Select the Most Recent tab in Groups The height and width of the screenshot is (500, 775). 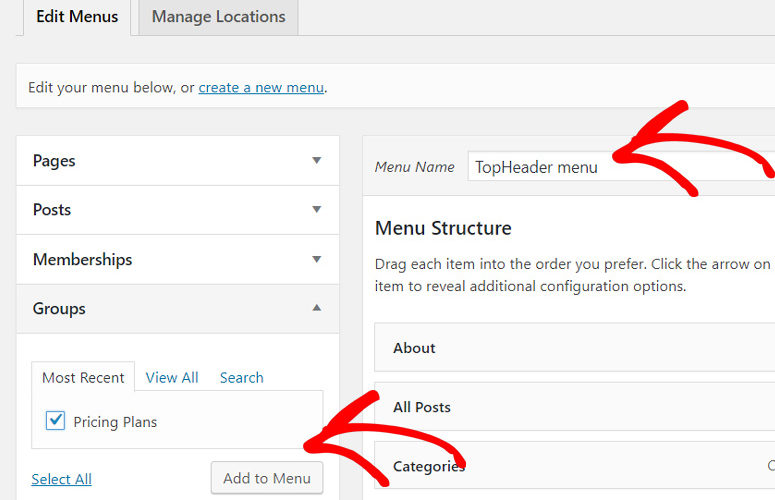[x=83, y=377]
